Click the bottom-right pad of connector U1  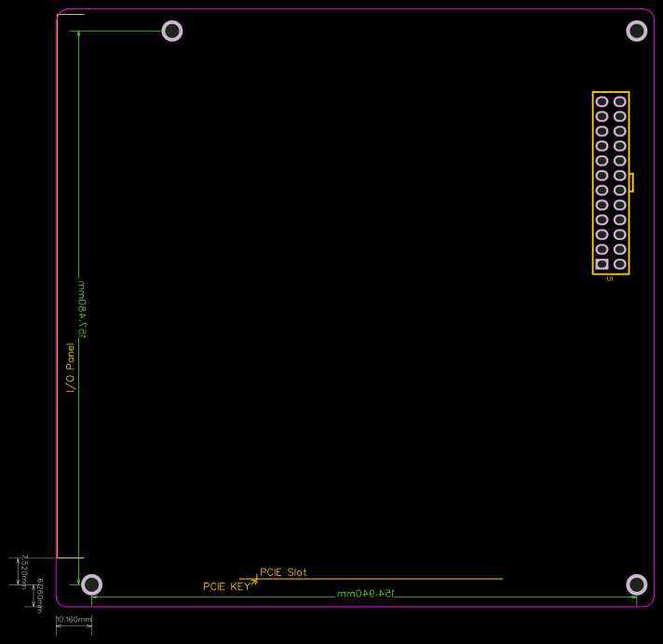tap(620, 264)
